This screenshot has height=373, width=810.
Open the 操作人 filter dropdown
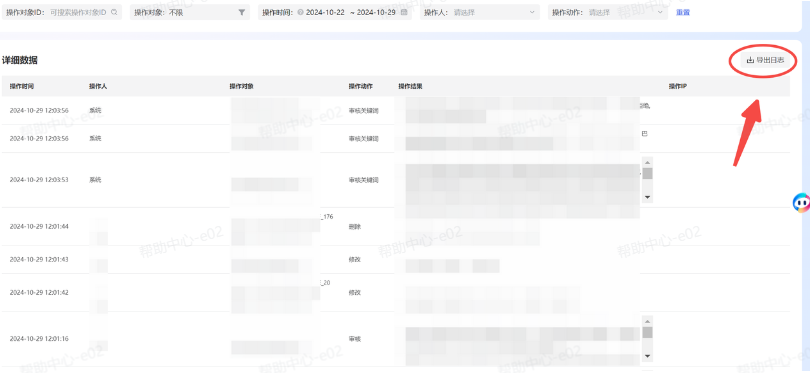coord(479,12)
